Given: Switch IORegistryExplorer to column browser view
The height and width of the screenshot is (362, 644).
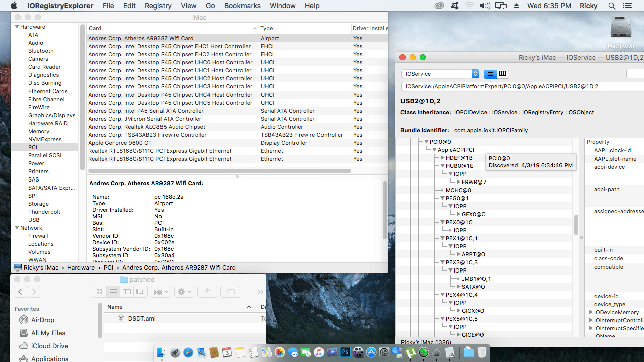Looking at the screenshot, I should point(502,74).
